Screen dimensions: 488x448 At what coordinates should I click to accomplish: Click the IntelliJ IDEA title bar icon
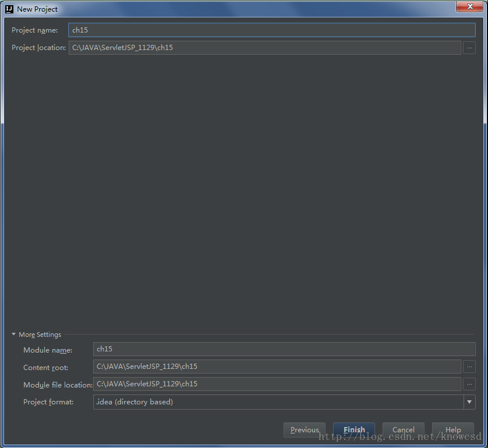coord(9,9)
